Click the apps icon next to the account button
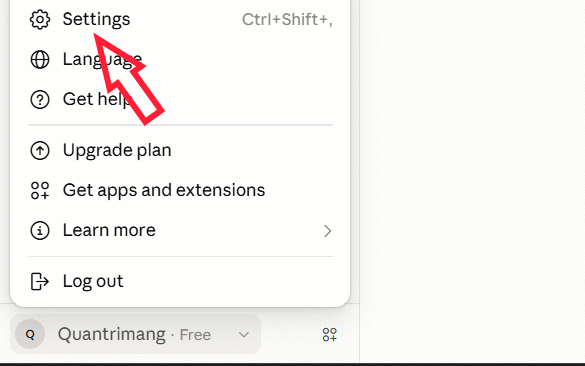Viewport: 585px width, 366px height. [329, 335]
